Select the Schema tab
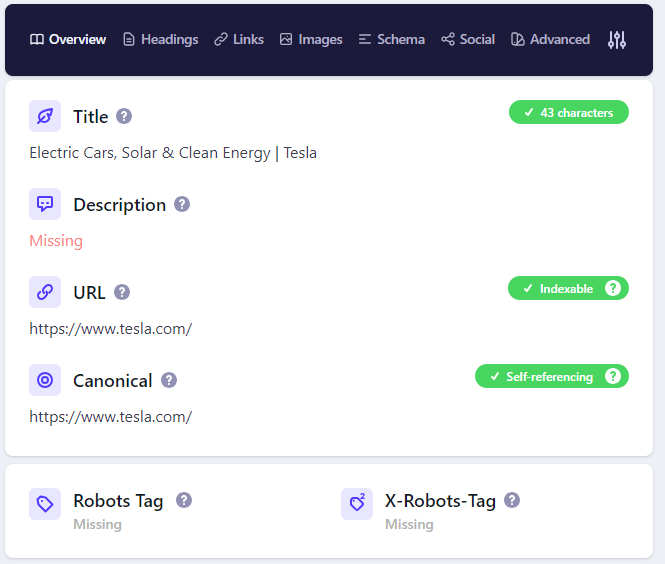The height and width of the screenshot is (564, 665). pos(392,40)
